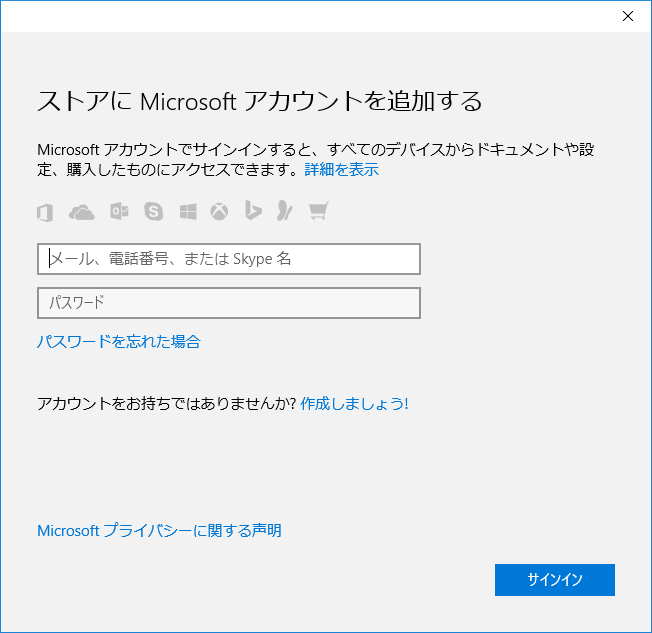Click the Bing icon
This screenshot has width=652, height=633.
coord(254,212)
